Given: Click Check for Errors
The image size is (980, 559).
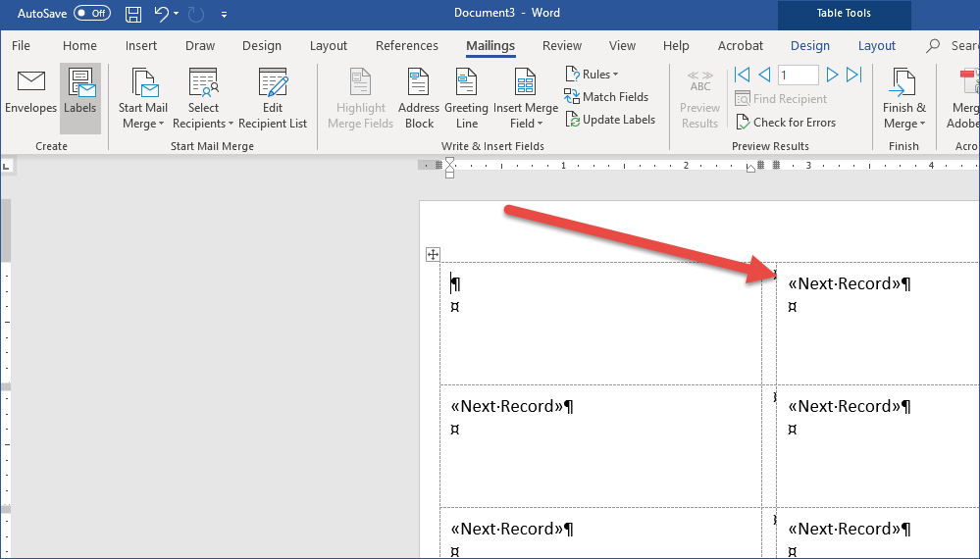Looking at the screenshot, I should [x=786, y=123].
